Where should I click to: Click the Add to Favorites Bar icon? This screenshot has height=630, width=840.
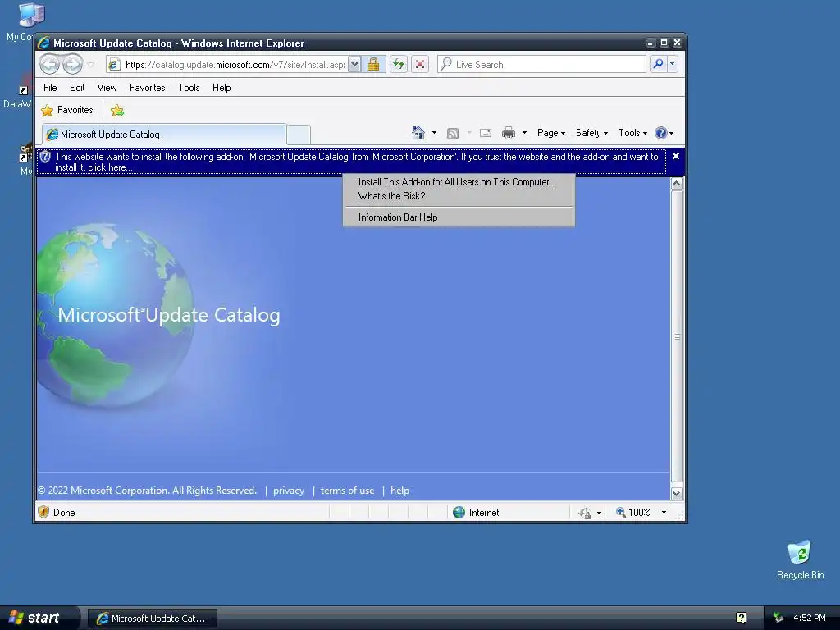116,111
